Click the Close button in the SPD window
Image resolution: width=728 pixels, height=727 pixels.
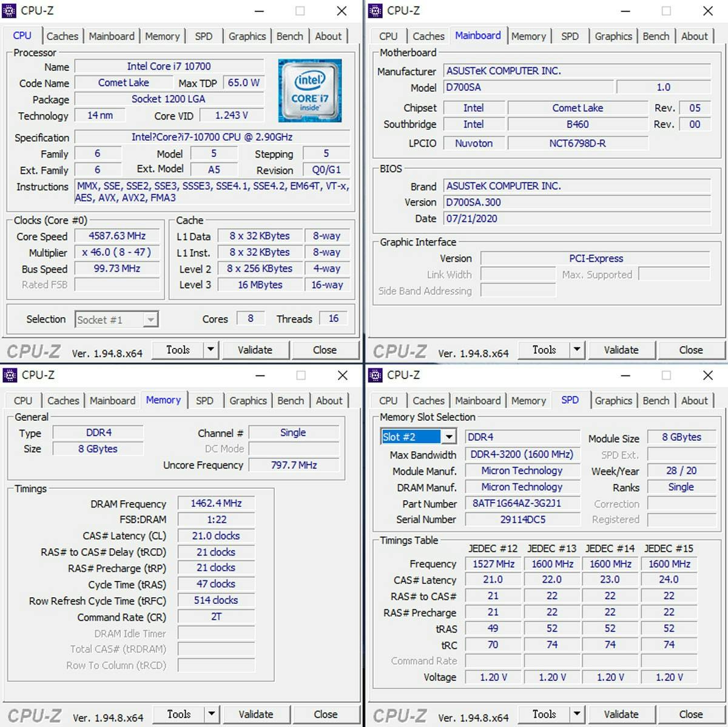[x=691, y=714]
